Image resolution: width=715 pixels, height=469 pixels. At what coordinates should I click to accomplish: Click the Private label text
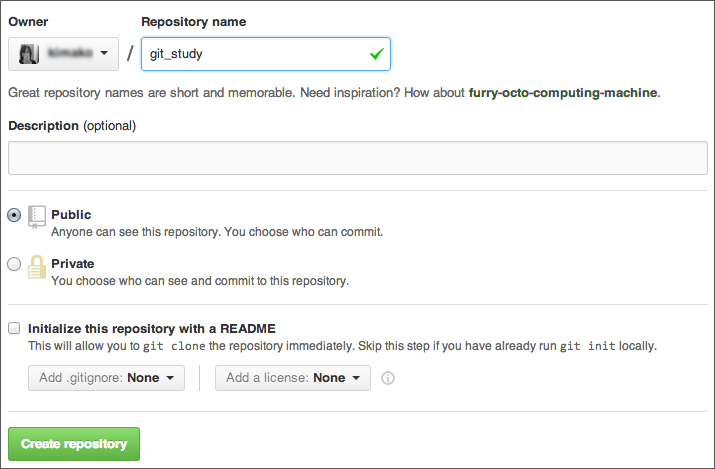click(73, 264)
